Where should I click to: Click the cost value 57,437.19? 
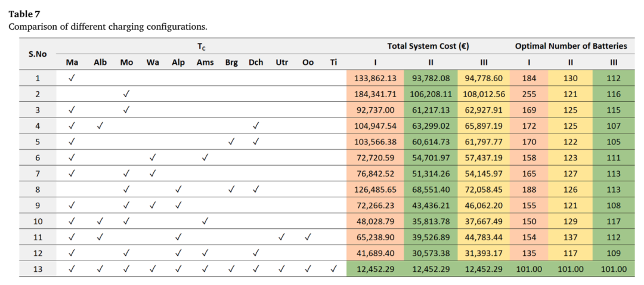(484, 157)
